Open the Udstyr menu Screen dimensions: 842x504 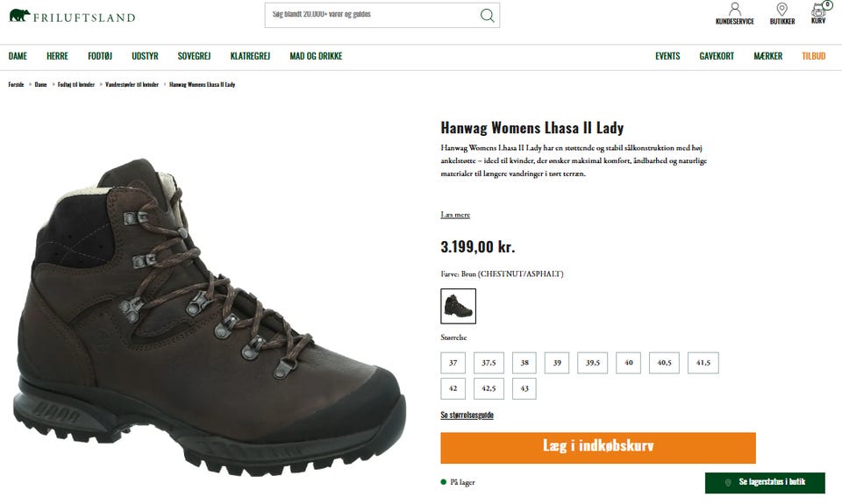click(145, 56)
